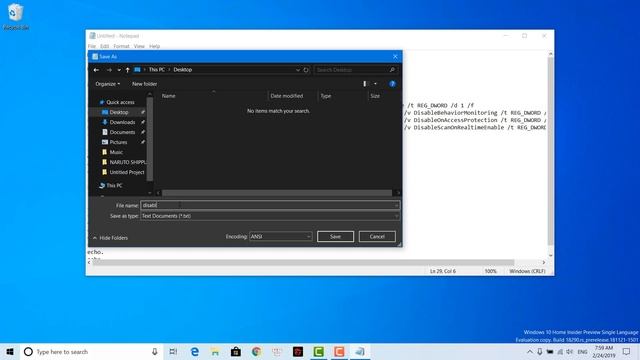Open Notepad File menu
Viewport: 640px width, 360px height.
coord(91,46)
